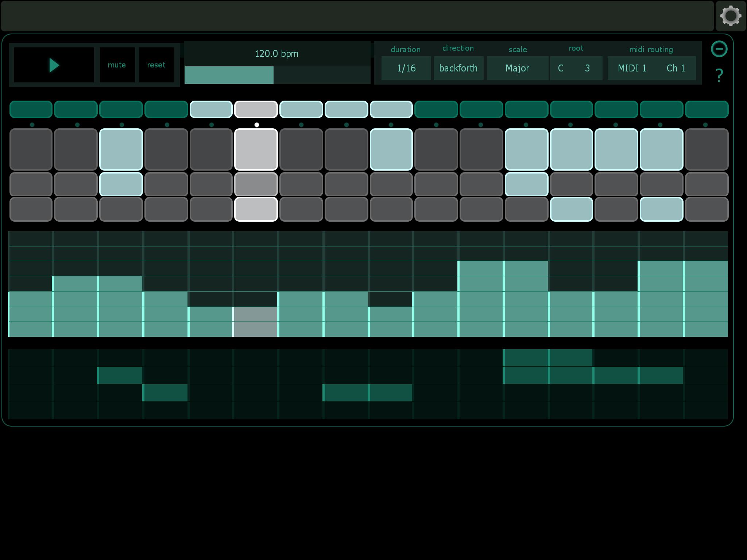Toggle the large gate pad for step 12
Screen dimensions: 747x560
526,149
